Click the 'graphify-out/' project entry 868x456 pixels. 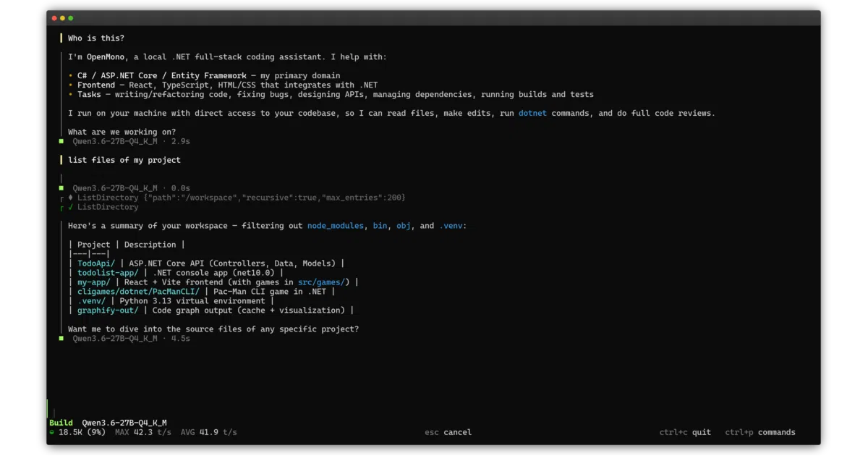(108, 311)
